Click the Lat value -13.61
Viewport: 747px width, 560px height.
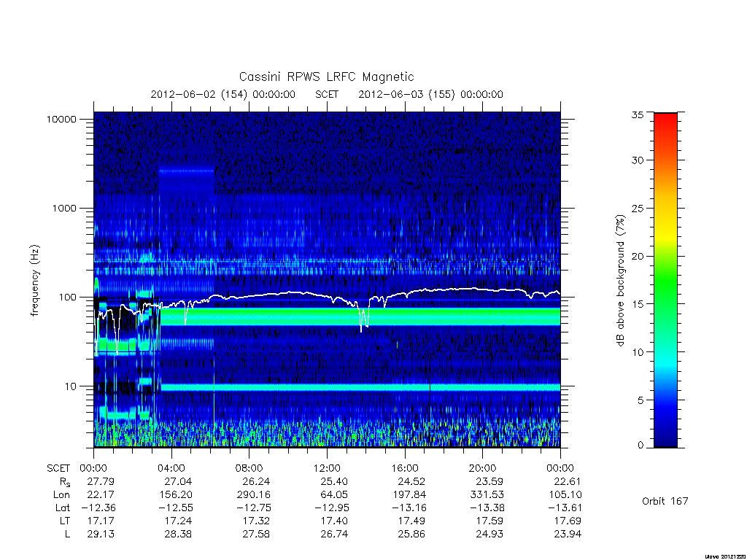(565, 507)
